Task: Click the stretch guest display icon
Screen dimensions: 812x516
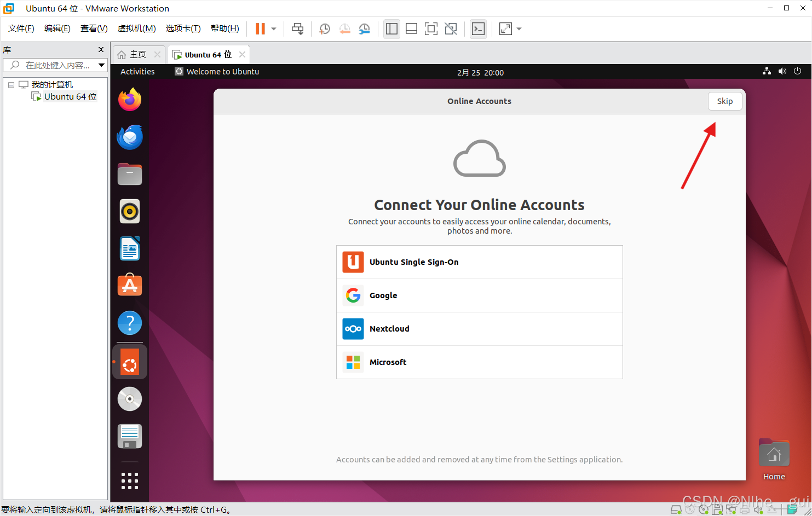Action: coord(505,29)
